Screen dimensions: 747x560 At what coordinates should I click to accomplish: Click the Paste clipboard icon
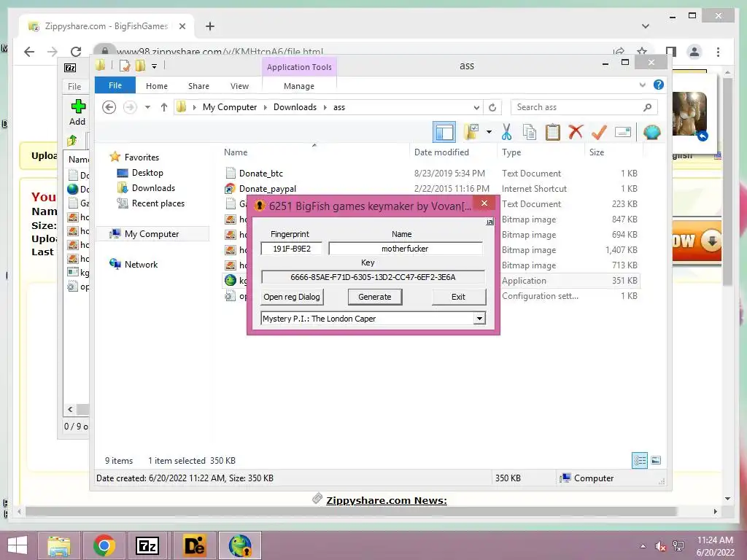[553, 132]
